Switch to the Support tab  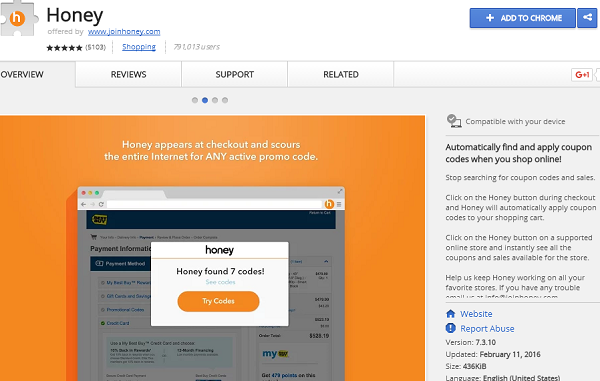(x=235, y=75)
